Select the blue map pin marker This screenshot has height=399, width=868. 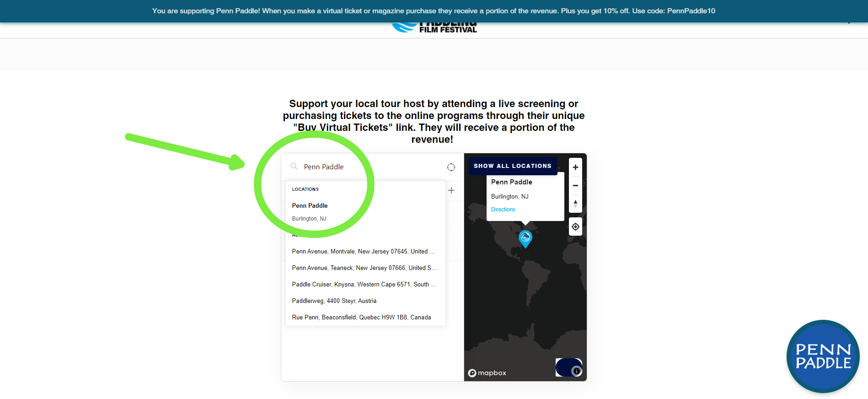pos(525,239)
